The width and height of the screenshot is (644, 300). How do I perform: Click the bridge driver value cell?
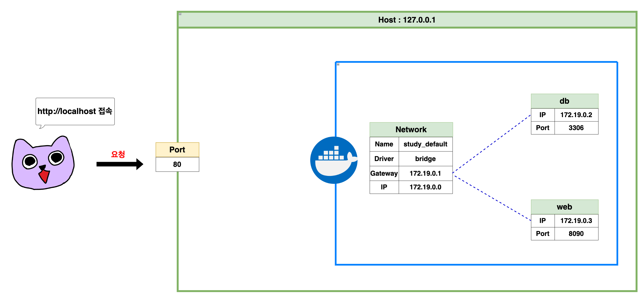pyautogui.click(x=425, y=159)
